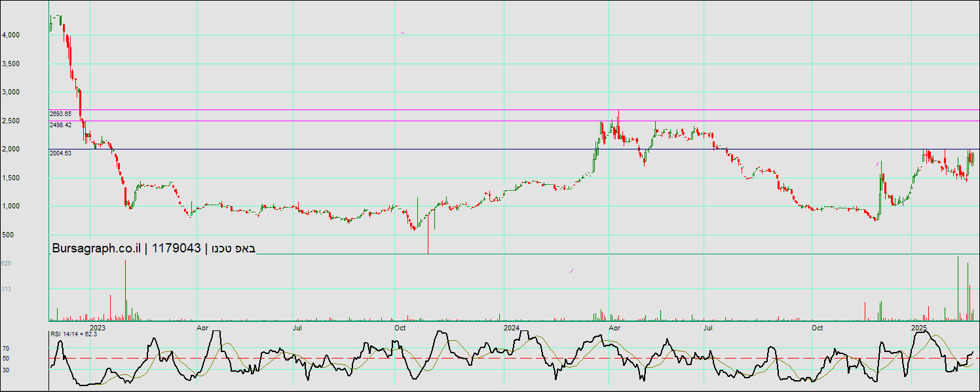Click the Hebrew stock name באפ טכנו
The image size is (980, 392).
(x=233, y=248)
